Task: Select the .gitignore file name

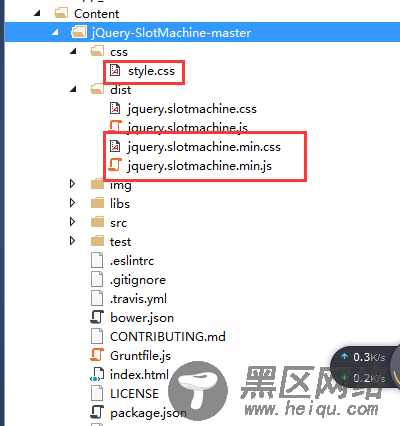Action: [x=138, y=280]
